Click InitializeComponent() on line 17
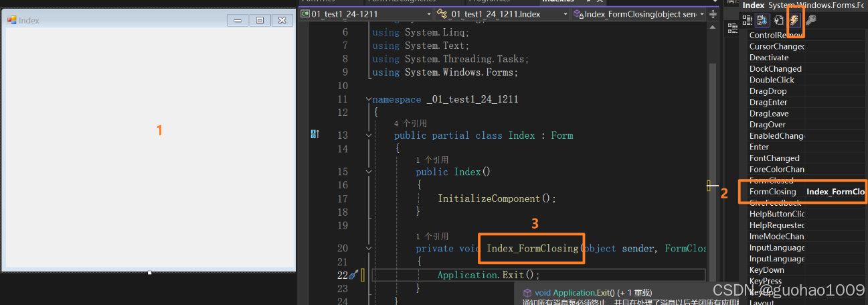 pos(497,198)
